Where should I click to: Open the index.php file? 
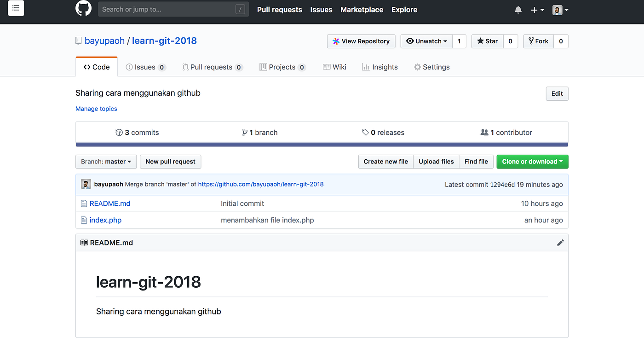point(105,220)
